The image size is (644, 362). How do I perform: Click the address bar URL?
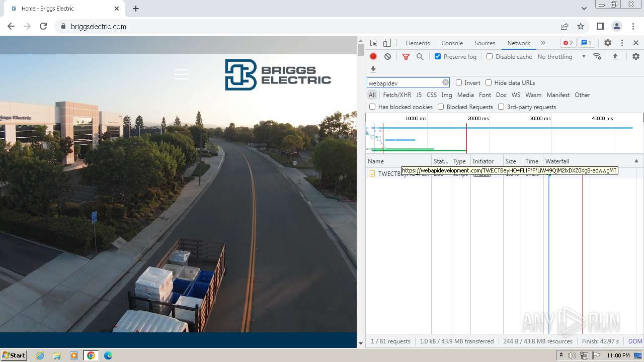99,27
